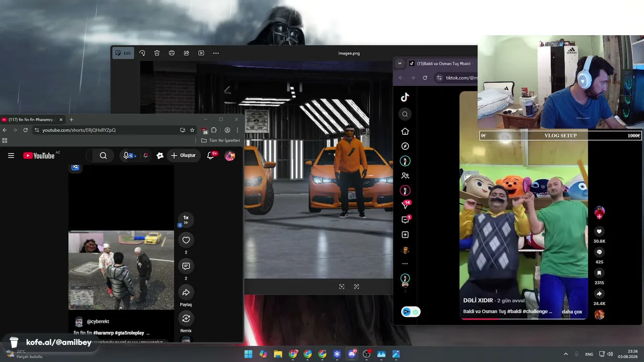Expand tab search dropdown in TikTok window
Image resolution: width=644 pixels, height=362 pixels.
(399, 63)
